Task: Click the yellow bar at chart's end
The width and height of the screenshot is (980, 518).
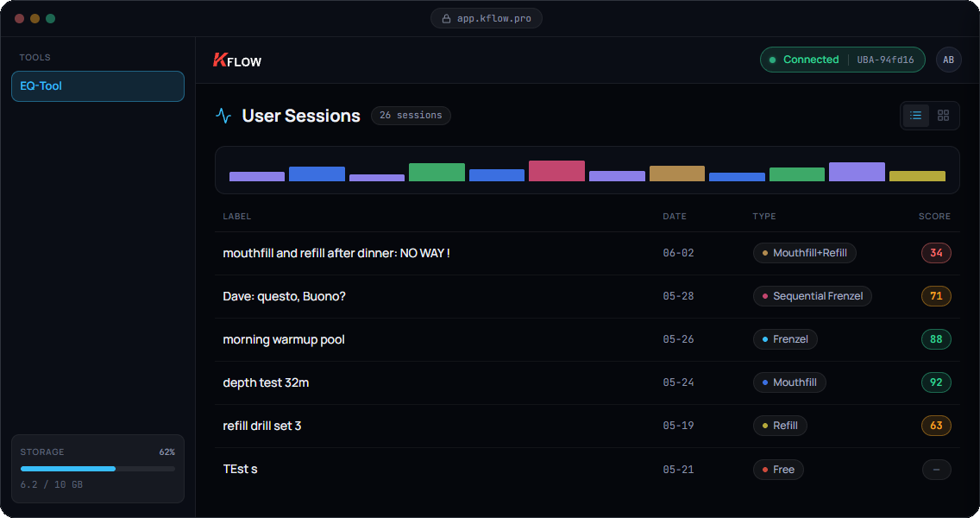Action: tap(917, 176)
